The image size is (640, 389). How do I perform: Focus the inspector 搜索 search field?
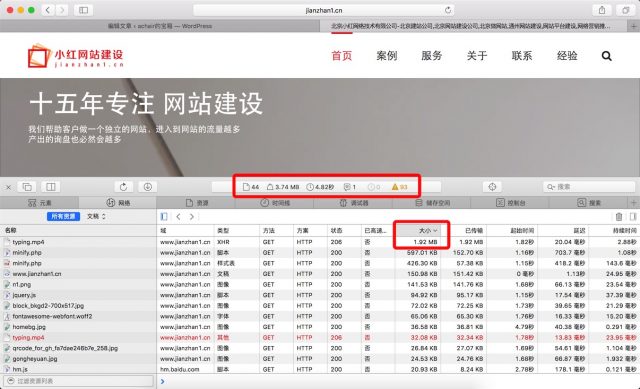(x=589, y=187)
